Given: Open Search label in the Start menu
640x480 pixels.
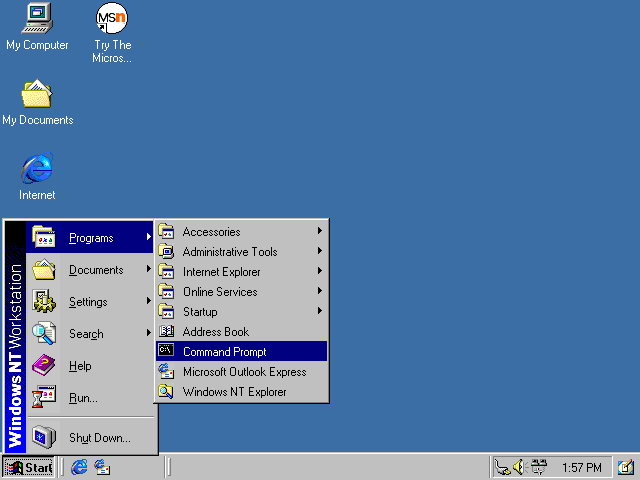Looking at the screenshot, I should (x=86, y=334).
